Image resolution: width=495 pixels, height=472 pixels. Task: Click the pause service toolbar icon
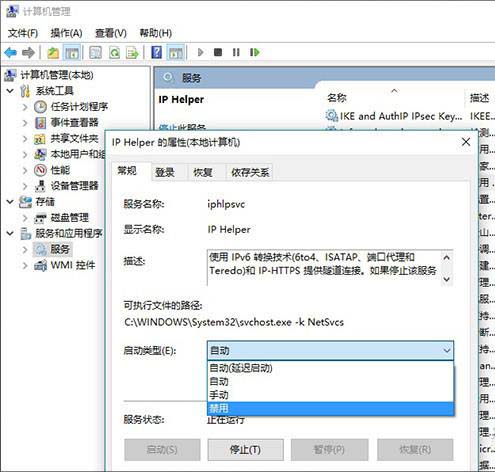[236, 52]
